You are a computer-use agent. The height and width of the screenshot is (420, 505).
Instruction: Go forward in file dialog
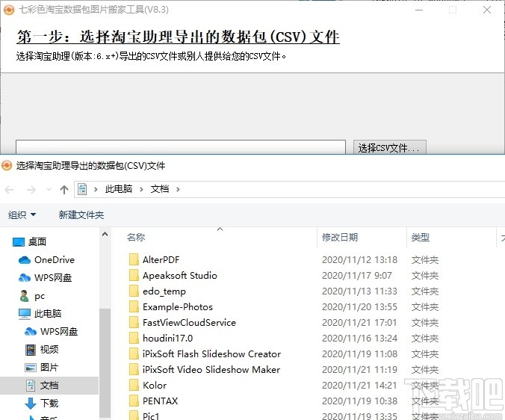pos(31,189)
